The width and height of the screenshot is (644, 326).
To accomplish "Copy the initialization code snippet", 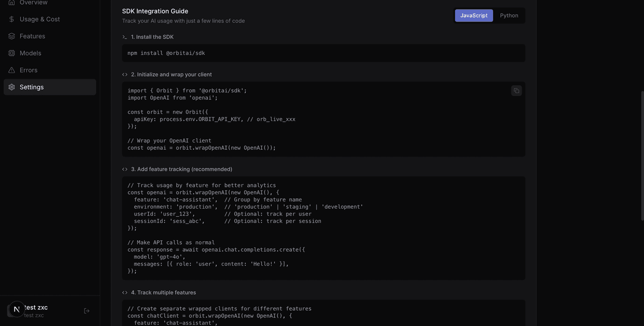I will point(516,90).
